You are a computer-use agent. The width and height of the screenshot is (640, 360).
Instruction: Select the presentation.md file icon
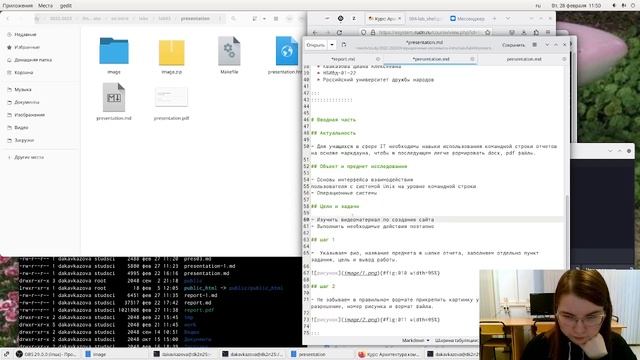(114, 97)
